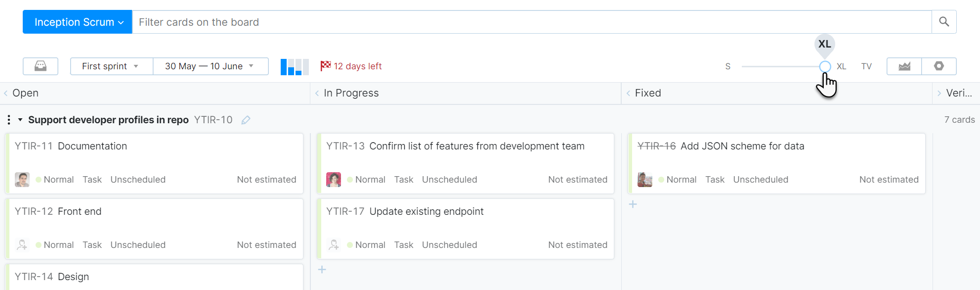The image size is (980, 290).
Task: Set card size to S
Action: [728, 66]
